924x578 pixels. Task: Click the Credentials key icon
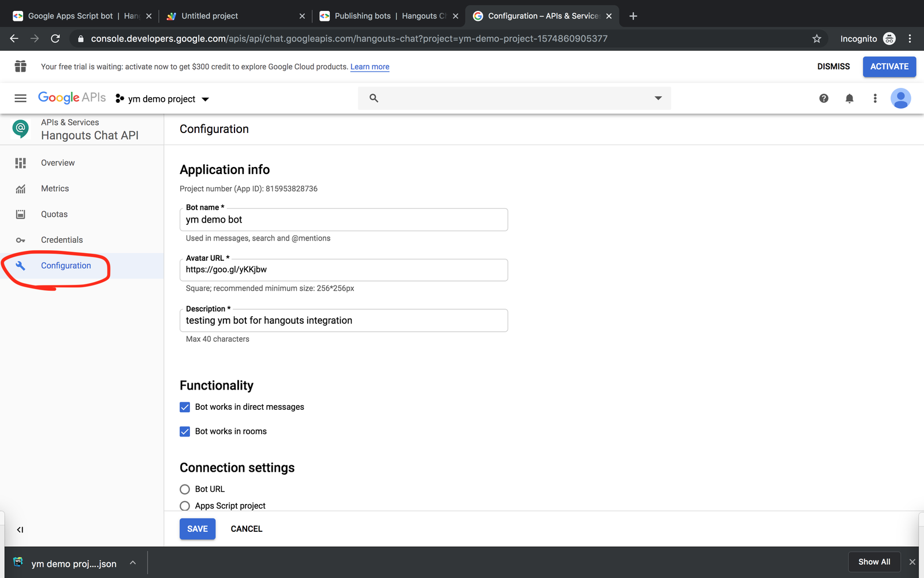tap(21, 240)
